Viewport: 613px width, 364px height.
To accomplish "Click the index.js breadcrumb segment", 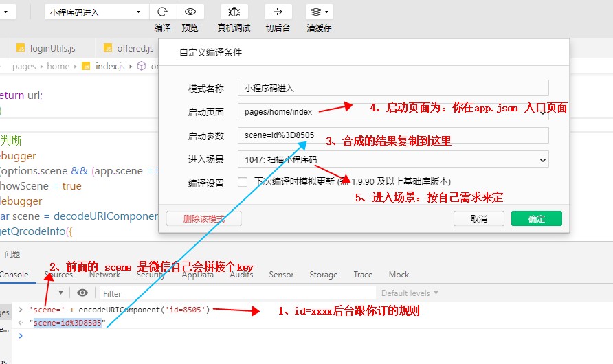I will tap(110, 67).
